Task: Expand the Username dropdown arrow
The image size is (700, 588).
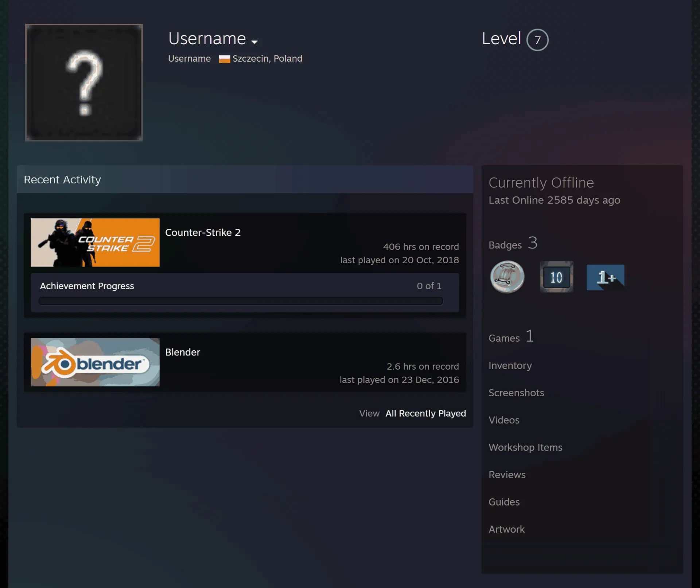Action: pos(254,42)
